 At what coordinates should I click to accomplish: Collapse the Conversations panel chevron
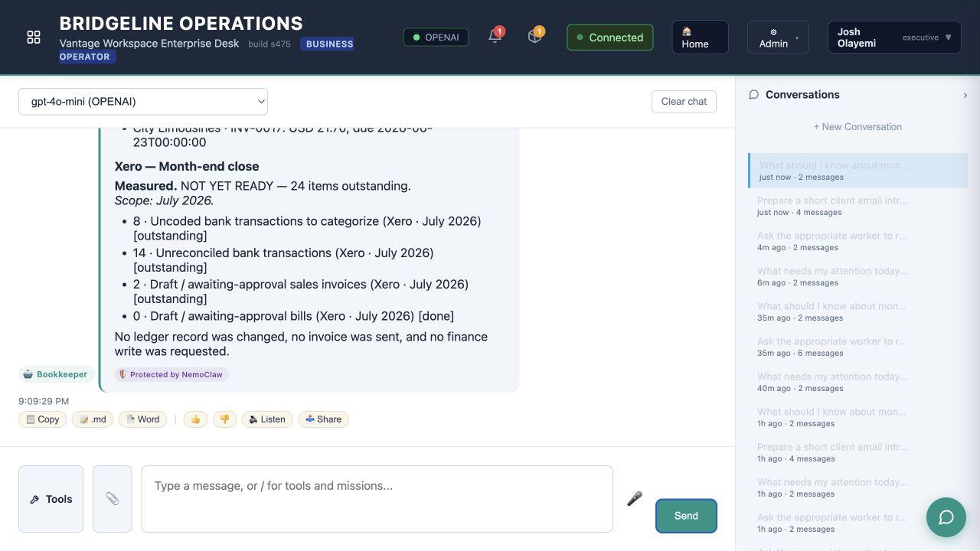tap(965, 95)
